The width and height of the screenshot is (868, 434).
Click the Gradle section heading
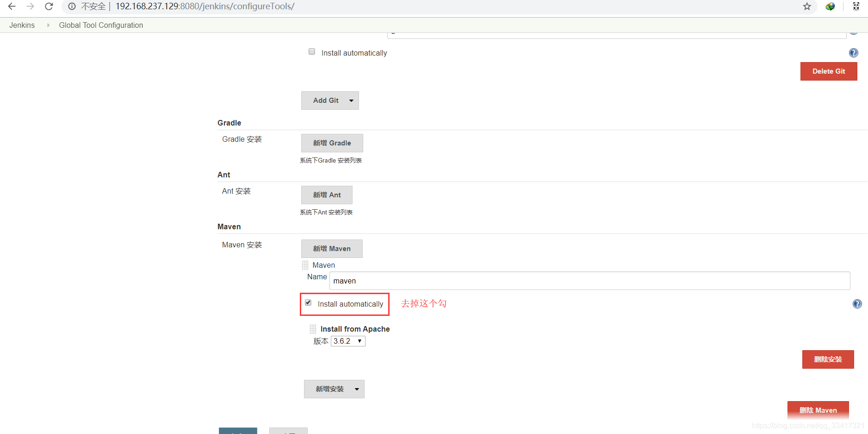(229, 123)
